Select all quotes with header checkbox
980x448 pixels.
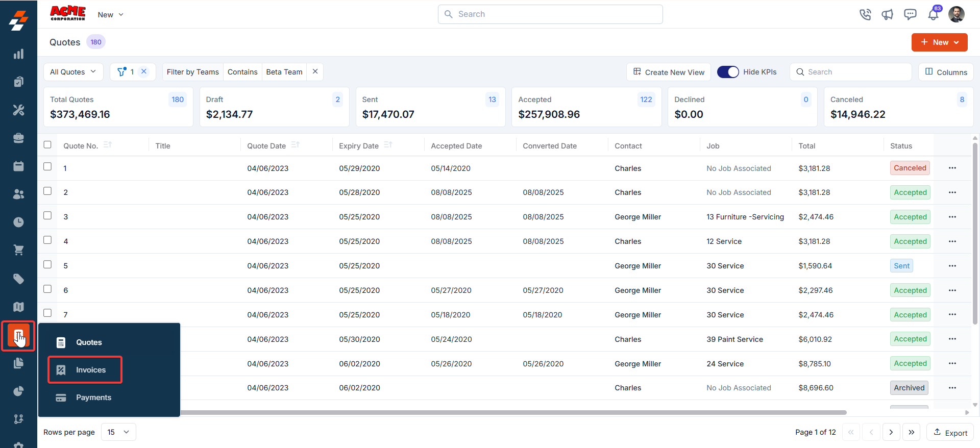click(x=47, y=144)
